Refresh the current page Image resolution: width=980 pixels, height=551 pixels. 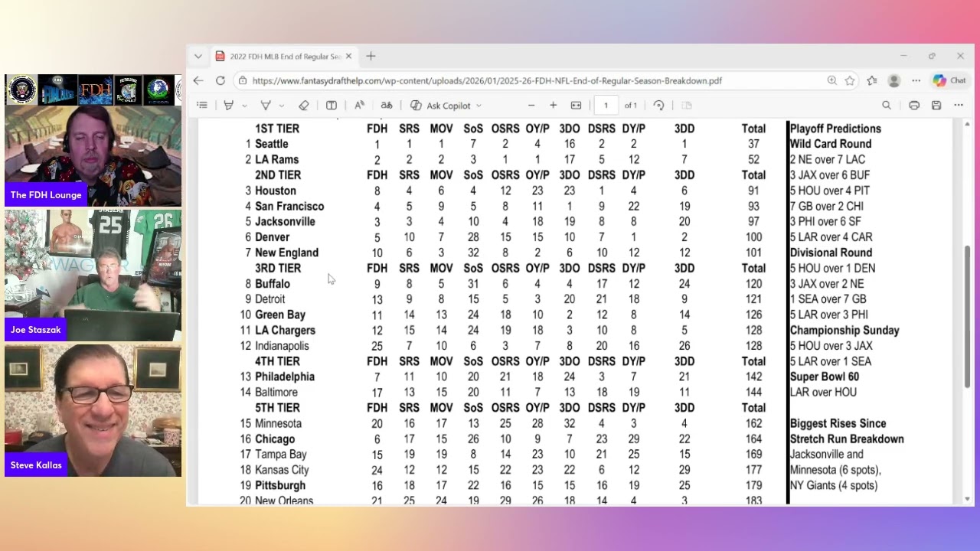point(220,80)
